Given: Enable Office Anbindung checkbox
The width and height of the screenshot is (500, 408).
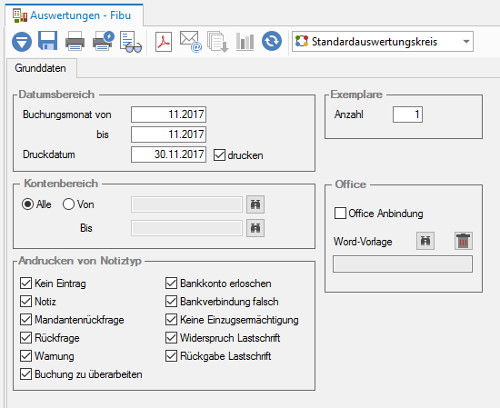Looking at the screenshot, I should (x=340, y=213).
